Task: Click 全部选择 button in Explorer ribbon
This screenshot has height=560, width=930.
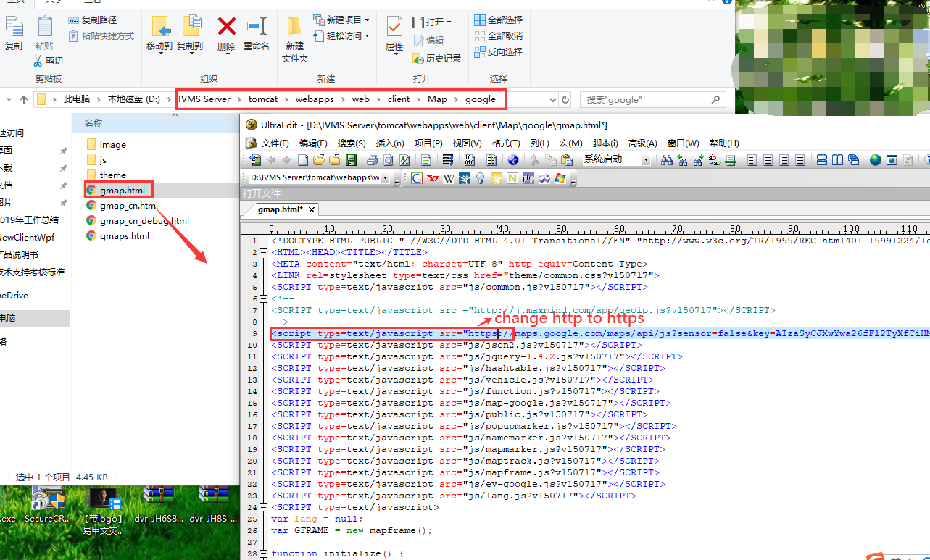Action: pos(499,20)
